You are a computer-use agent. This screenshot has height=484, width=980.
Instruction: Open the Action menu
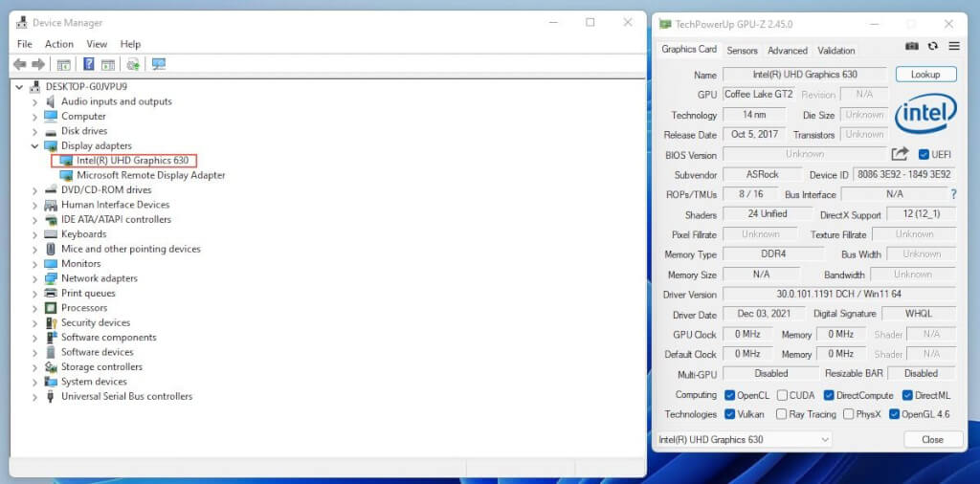click(58, 44)
